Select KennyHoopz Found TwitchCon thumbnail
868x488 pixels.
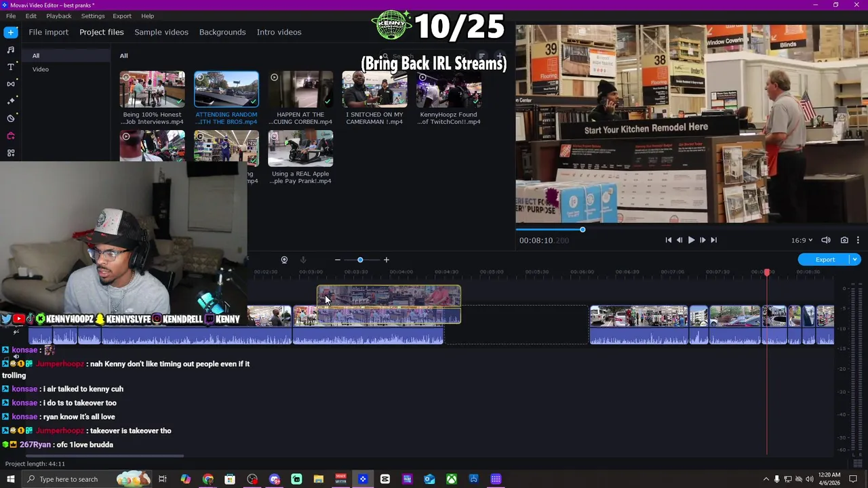449,89
